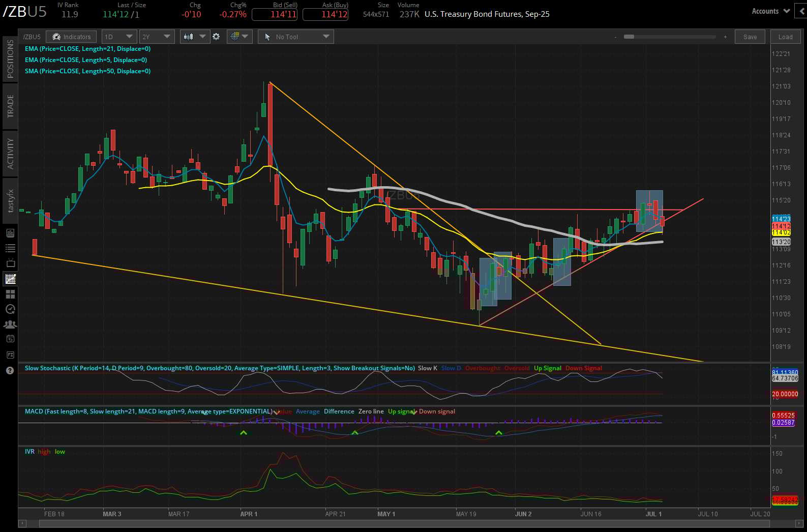
Task: Open the TV live video sidebar icon
Action: [x=10, y=263]
